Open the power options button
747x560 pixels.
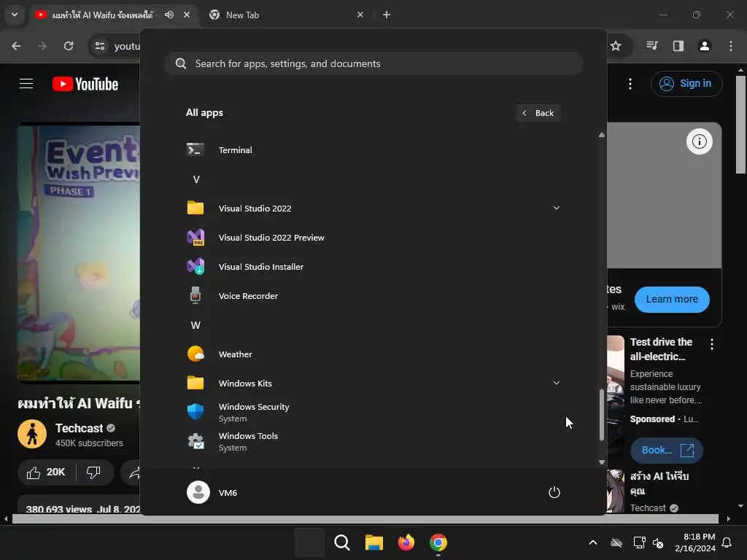pos(554,492)
